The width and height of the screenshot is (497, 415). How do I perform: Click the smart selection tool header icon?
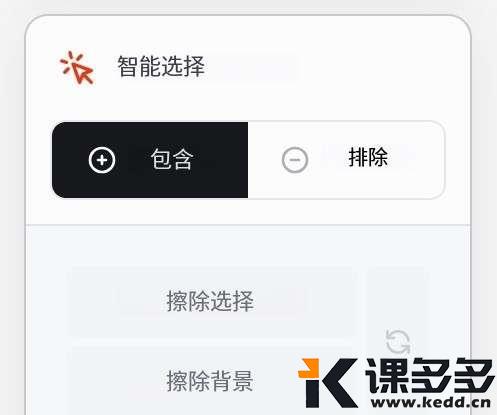point(77,67)
